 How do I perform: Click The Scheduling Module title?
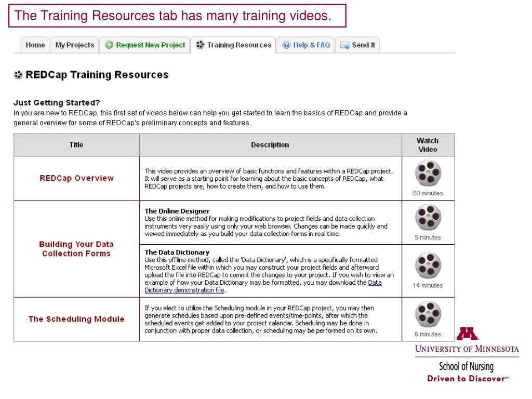tap(76, 319)
